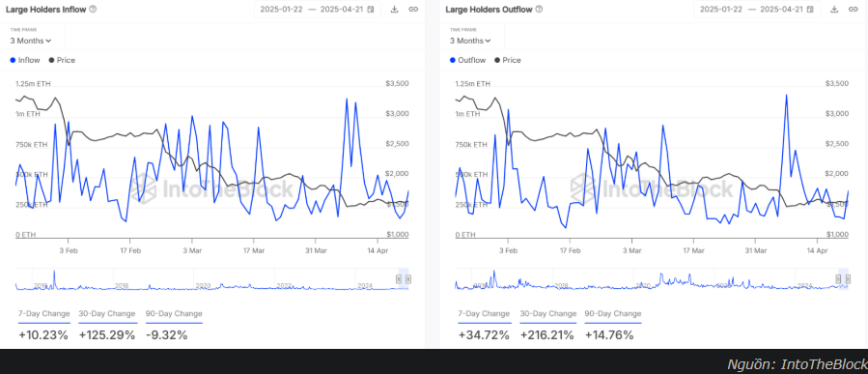The height and width of the screenshot is (374, 868).
Task: Click the 31 Mar axis label in Inflow chart
Action: [316, 250]
